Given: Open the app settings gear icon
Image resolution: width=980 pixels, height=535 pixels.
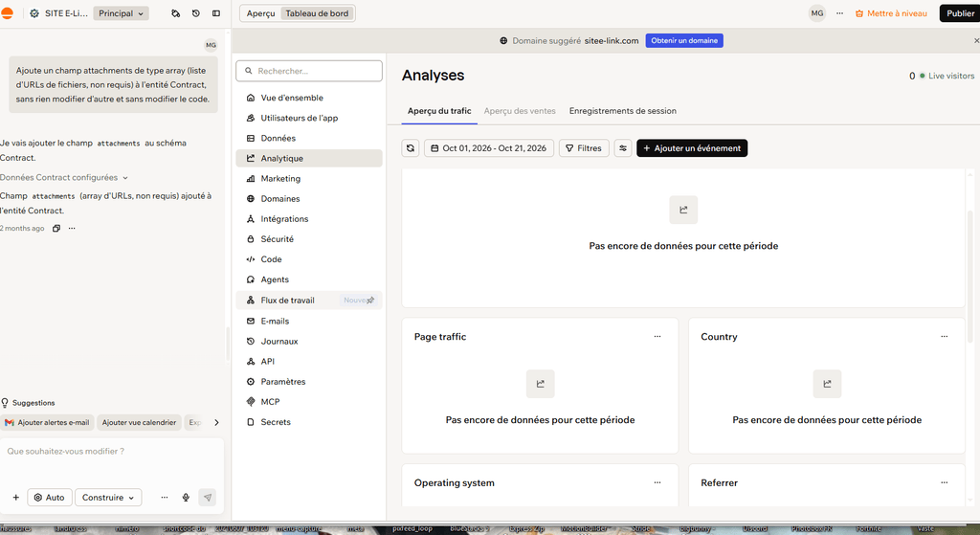Looking at the screenshot, I should tap(34, 13).
